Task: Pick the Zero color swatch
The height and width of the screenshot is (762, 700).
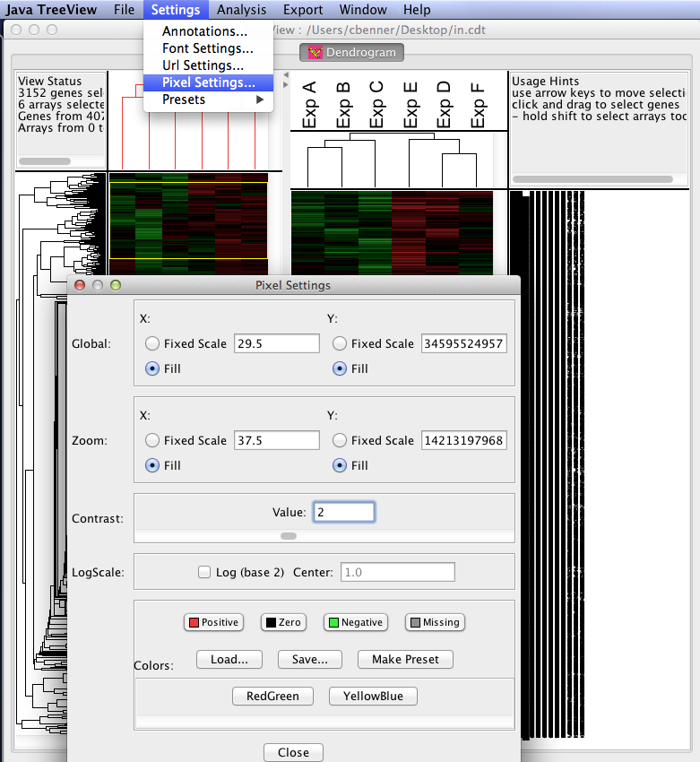Action: click(x=284, y=622)
